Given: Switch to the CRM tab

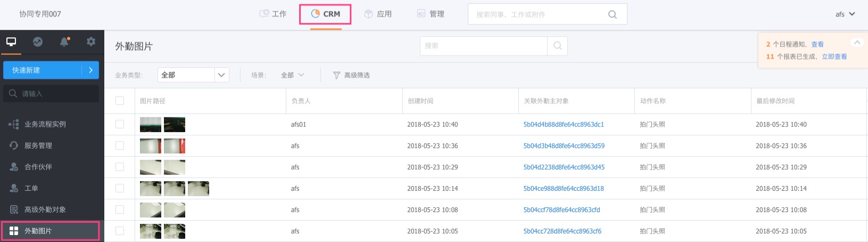Looking at the screenshot, I should pos(325,14).
